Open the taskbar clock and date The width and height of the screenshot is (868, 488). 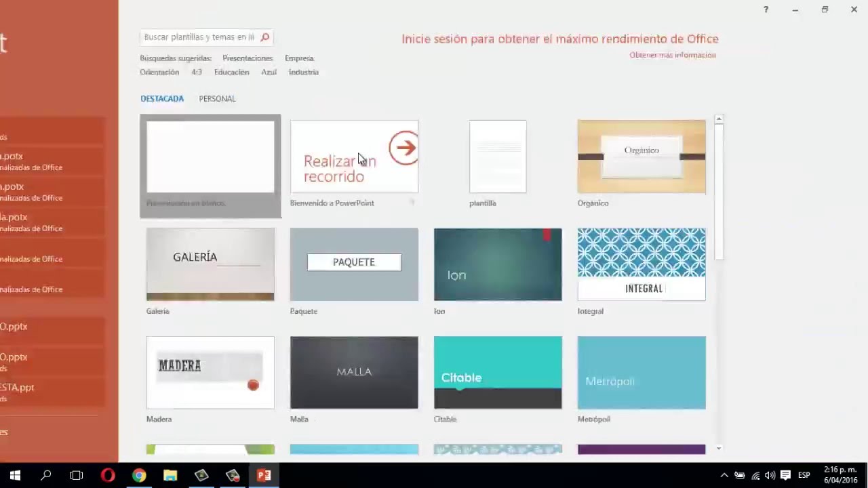(x=840, y=475)
